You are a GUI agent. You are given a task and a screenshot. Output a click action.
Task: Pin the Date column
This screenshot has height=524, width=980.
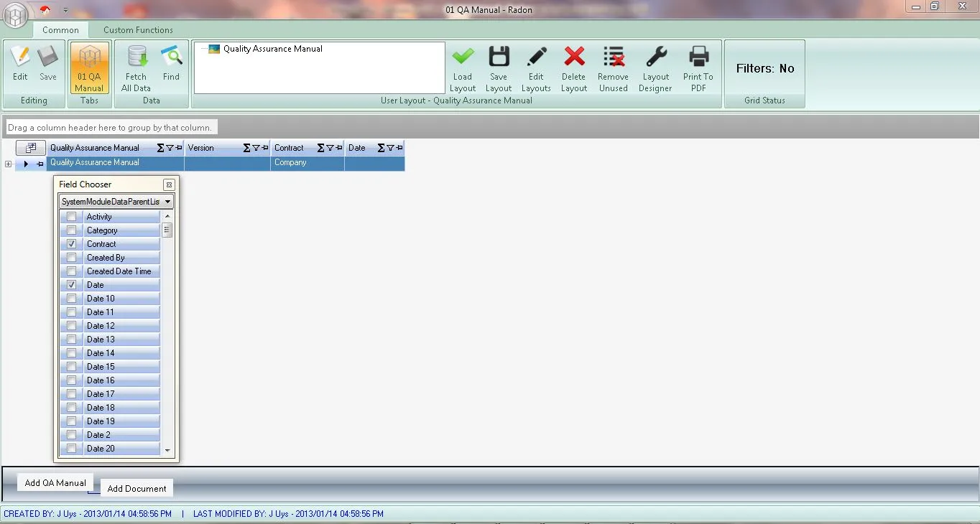coord(399,148)
